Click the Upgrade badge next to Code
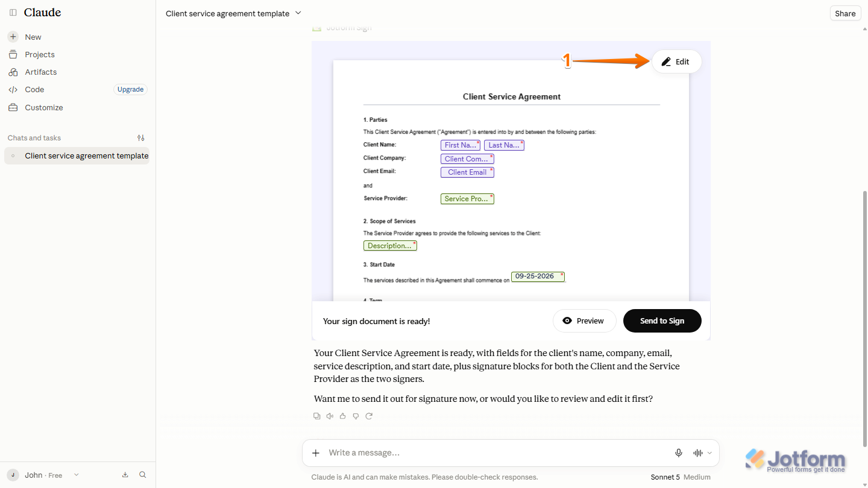This screenshot has height=488, width=868. point(130,89)
